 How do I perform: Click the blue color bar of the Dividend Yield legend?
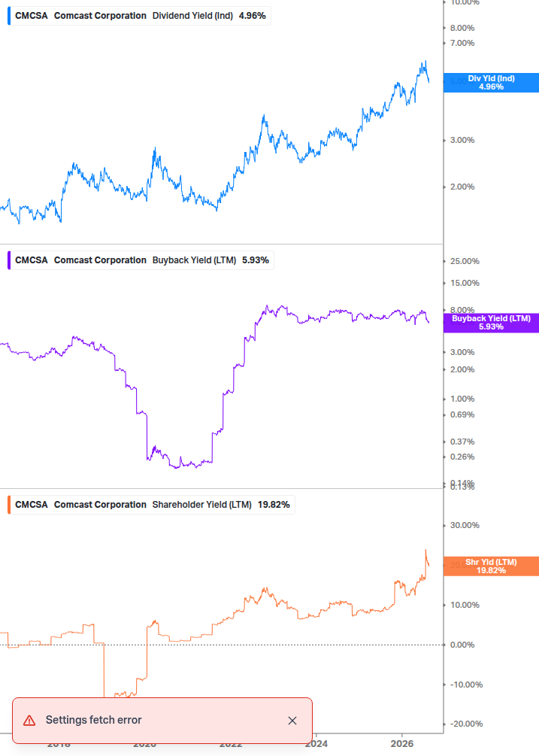click(x=9, y=16)
